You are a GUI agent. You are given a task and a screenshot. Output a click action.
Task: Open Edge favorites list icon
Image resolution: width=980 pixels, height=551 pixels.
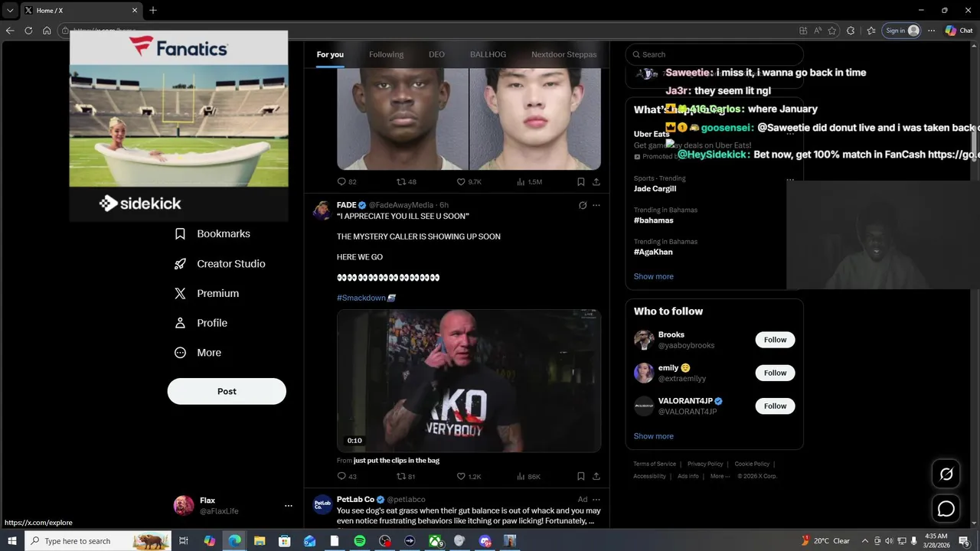(x=871, y=31)
